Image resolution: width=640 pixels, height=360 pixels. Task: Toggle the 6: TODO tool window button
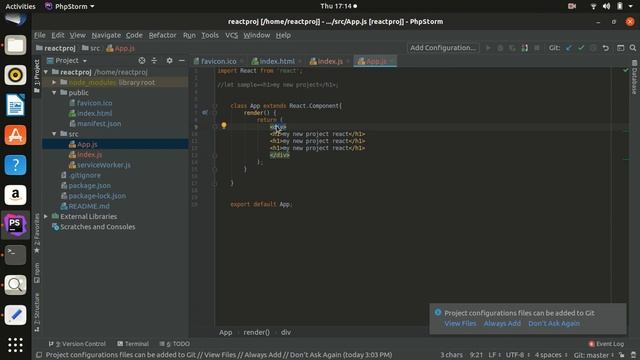(175, 344)
